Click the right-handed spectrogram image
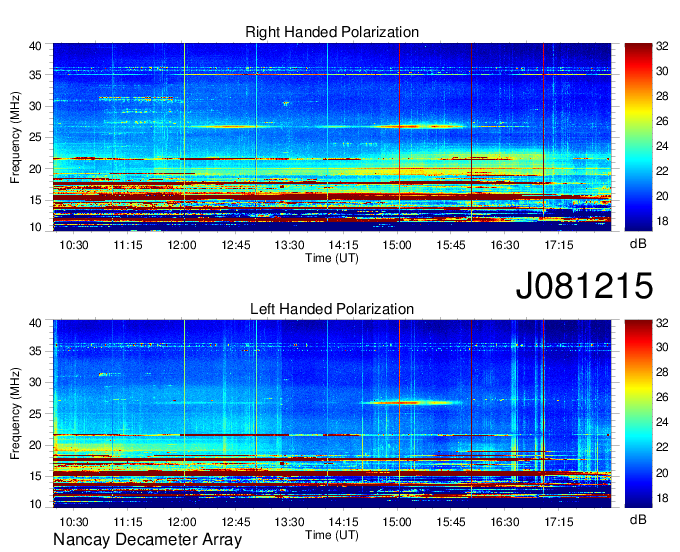This screenshot has height=552, width=680. [x=332, y=137]
